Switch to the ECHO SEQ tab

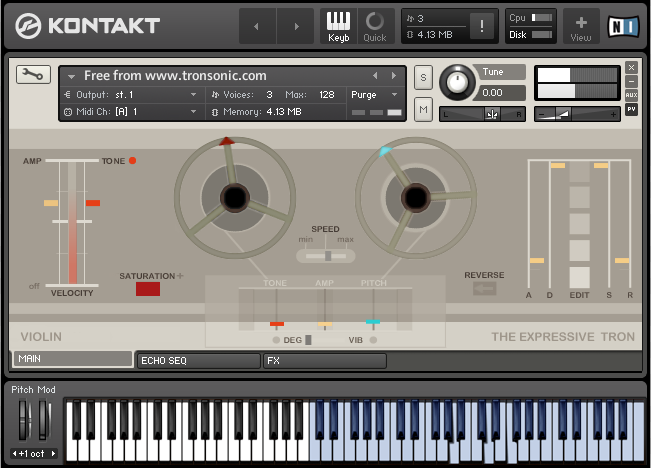[x=197, y=360]
